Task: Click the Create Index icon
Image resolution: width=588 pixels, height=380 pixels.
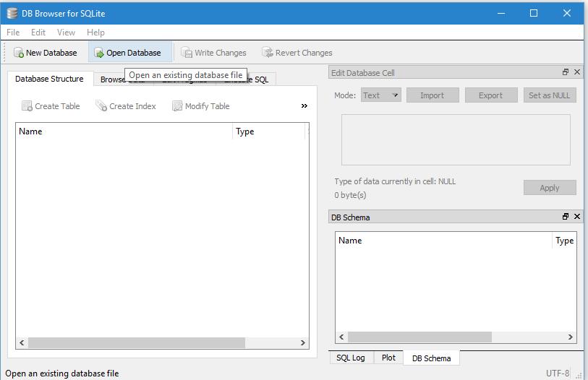Action: (101, 106)
